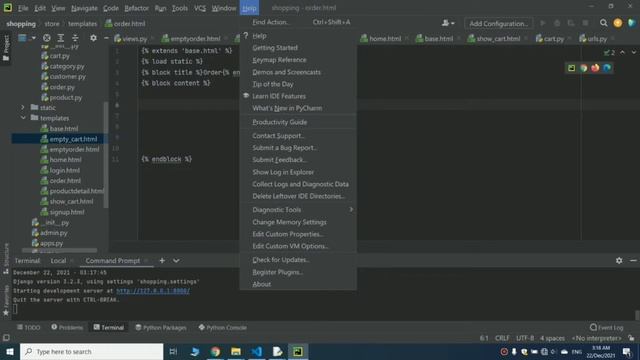
Task: Click No interpreter status widget
Action: point(596,338)
